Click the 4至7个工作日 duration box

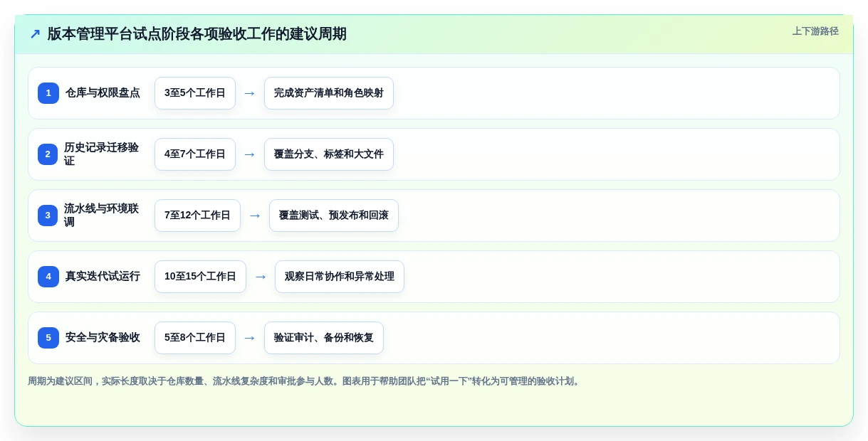pos(195,154)
